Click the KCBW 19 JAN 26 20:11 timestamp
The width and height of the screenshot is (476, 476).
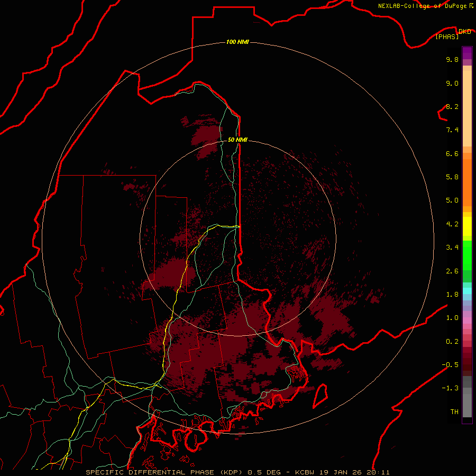point(342,472)
